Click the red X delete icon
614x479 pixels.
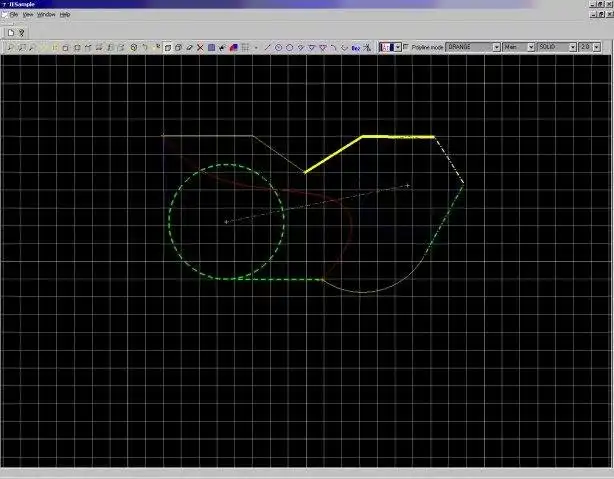[200, 47]
